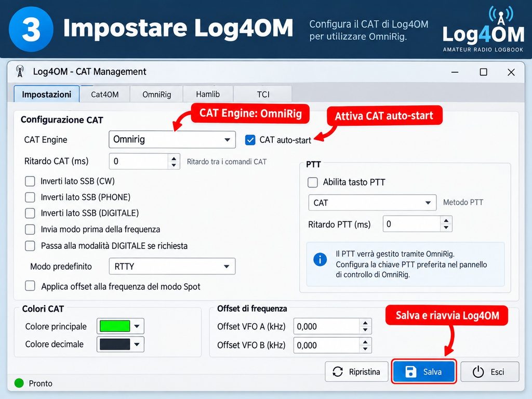Click the 'Colori CAT' heading
This screenshot has width=532, height=399.
coord(43,309)
